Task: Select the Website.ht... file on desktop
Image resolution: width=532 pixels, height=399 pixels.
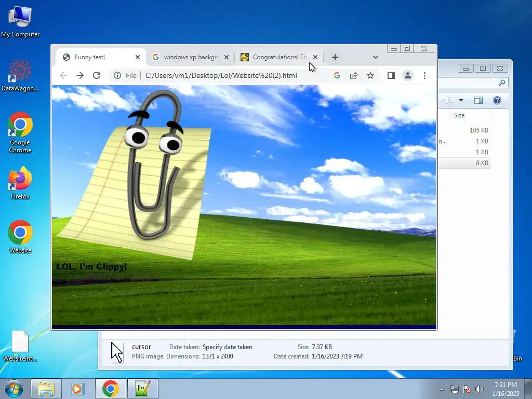Action: (20, 346)
